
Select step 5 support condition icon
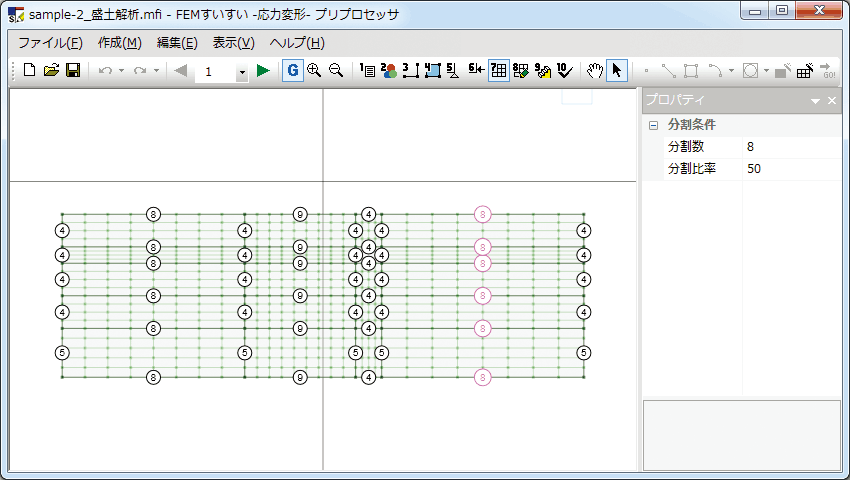click(x=453, y=71)
